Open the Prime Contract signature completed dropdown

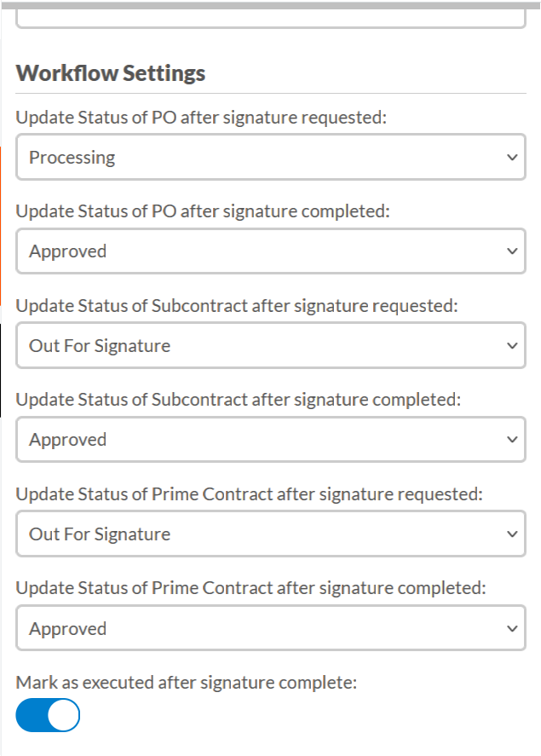coord(270,628)
